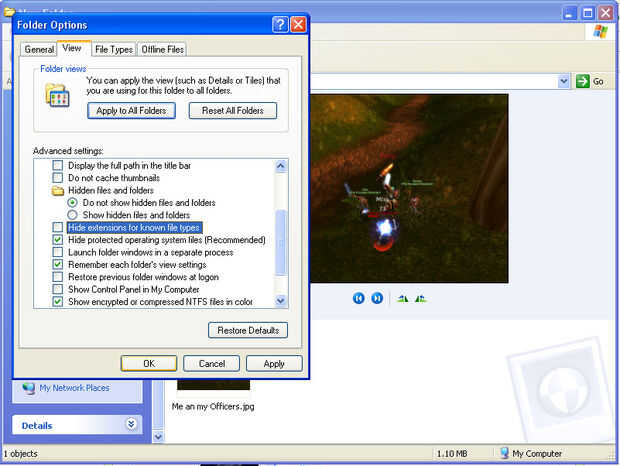Uncheck Remember each folder's view settings
Image resolution: width=620 pixels, height=466 pixels.
(x=58, y=264)
